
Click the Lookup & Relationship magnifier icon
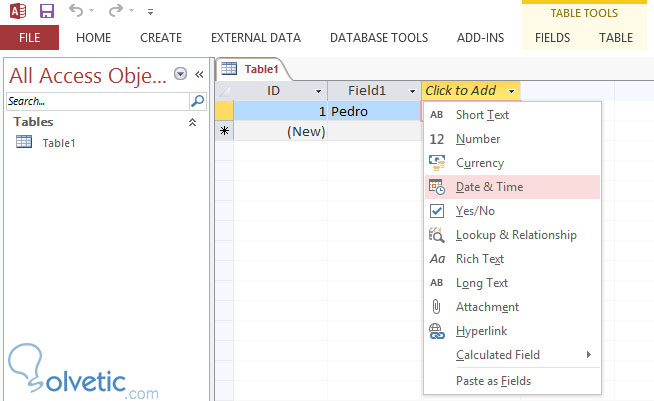click(x=437, y=235)
